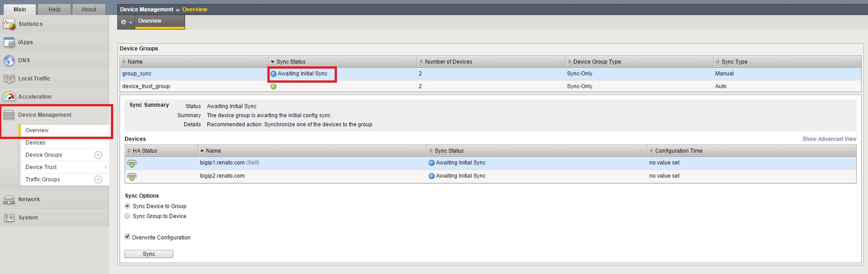Click the Statistics chart icon in sidebar
The image size is (868, 274).
point(9,24)
